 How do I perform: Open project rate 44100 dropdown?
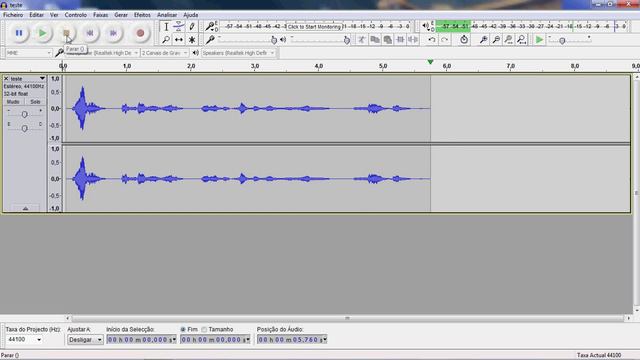click(24, 340)
